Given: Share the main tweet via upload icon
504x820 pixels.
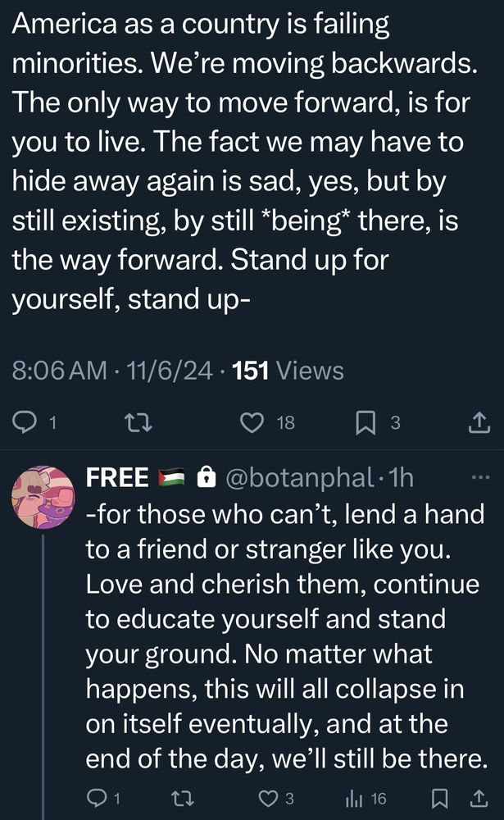Looking at the screenshot, I should (479, 422).
